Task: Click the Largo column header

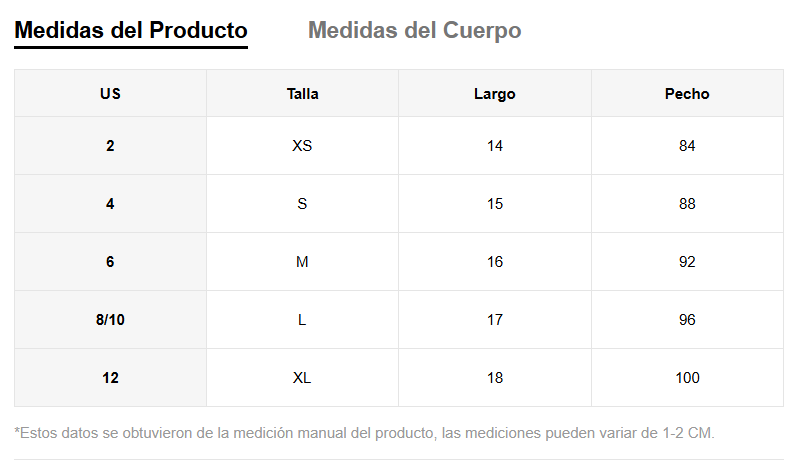Action: [x=494, y=94]
